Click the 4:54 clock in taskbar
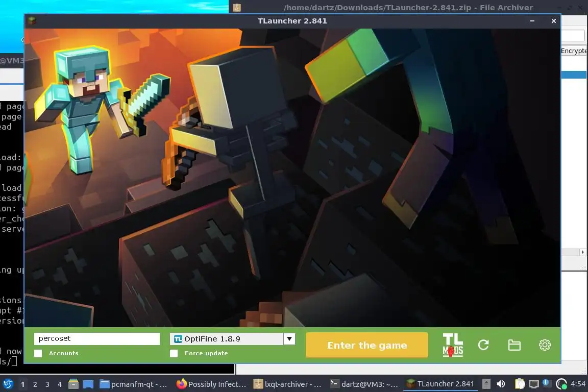Screen dimensions: 588x392 click(x=578, y=384)
